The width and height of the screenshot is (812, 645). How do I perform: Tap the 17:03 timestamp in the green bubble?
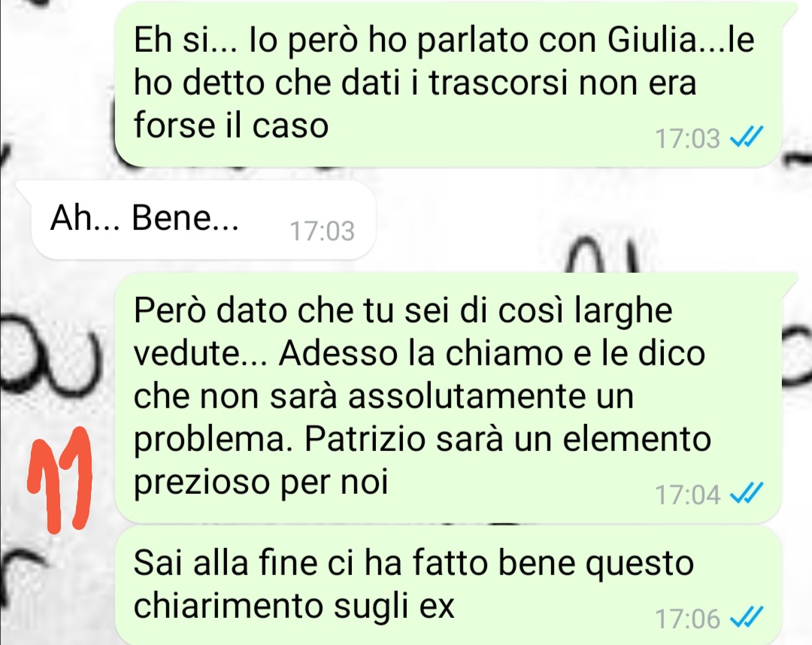[x=687, y=139]
